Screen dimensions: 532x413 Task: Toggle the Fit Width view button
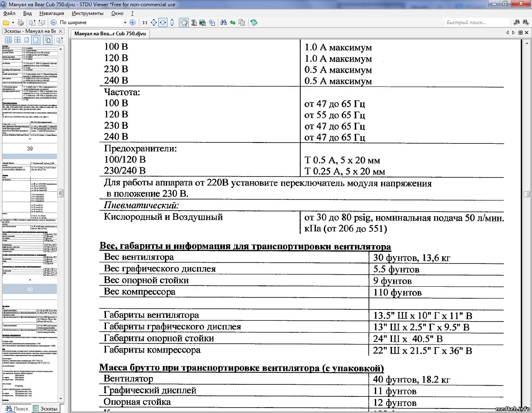[x=163, y=22]
